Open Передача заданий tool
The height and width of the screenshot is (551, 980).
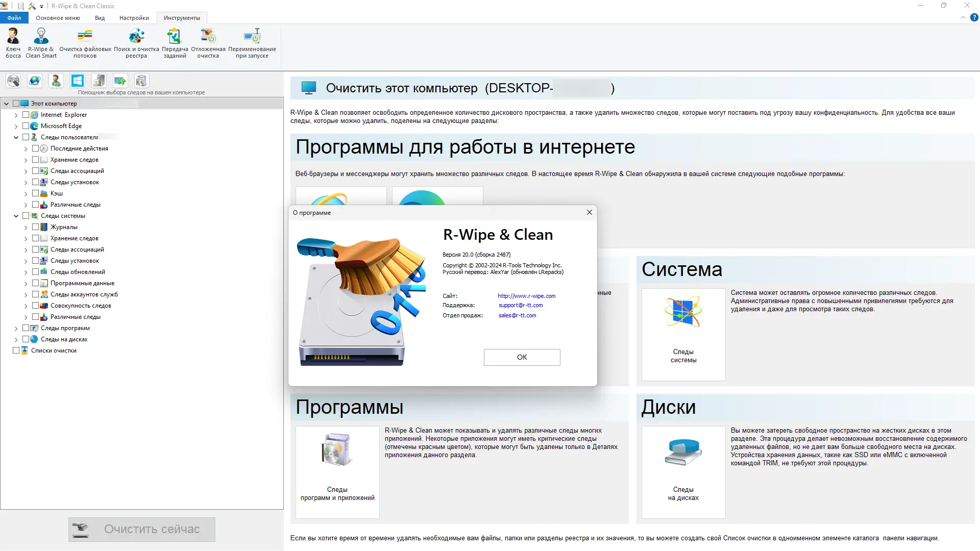tap(174, 43)
